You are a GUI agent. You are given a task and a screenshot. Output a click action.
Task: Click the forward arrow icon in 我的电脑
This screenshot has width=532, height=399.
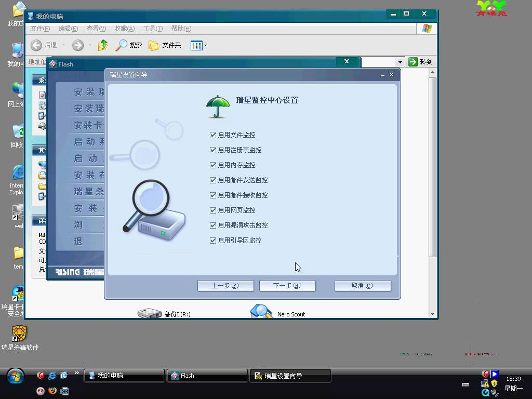point(78,45)
